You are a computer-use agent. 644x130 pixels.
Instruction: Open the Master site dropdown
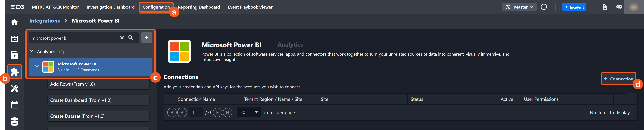(x=519, y=7)
